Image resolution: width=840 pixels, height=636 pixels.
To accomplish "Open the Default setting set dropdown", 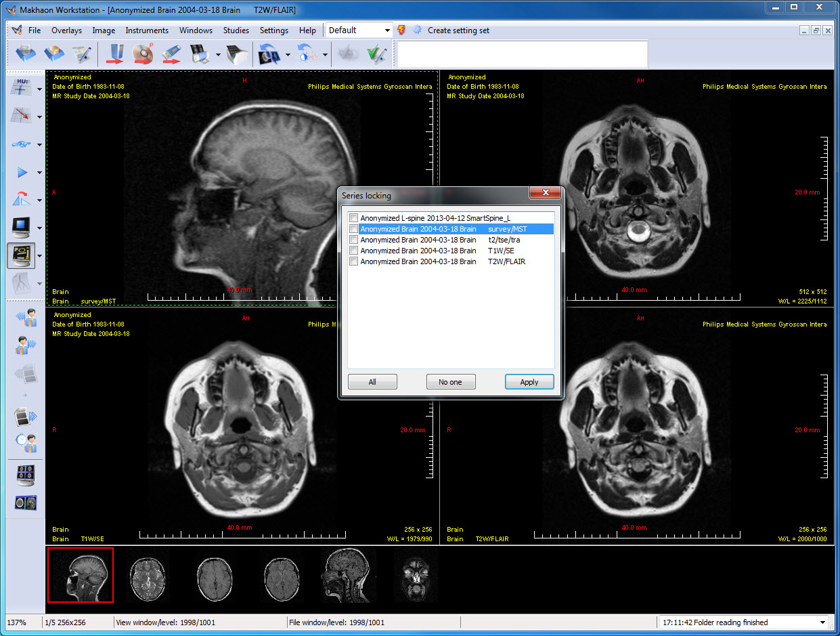I will coord(387,30).
